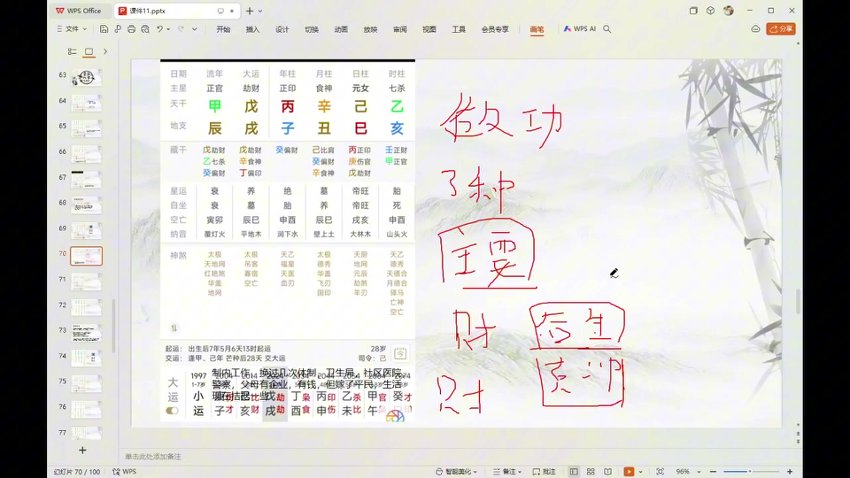The image size is (850, 478).
Task: Click the Undo arrow icon
Action: pyautogui.click(x=159, y=29)
